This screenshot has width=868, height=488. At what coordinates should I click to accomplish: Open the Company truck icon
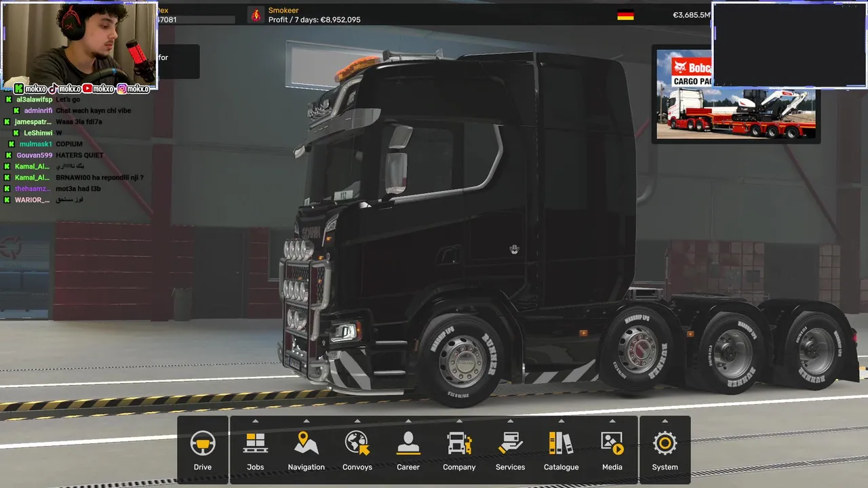coord(459,443)
